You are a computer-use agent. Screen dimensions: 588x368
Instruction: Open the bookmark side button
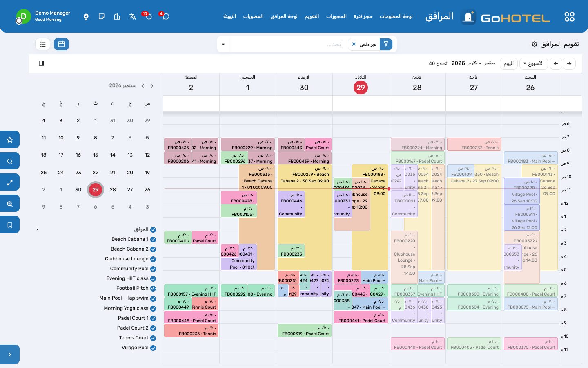pos(10,225)
